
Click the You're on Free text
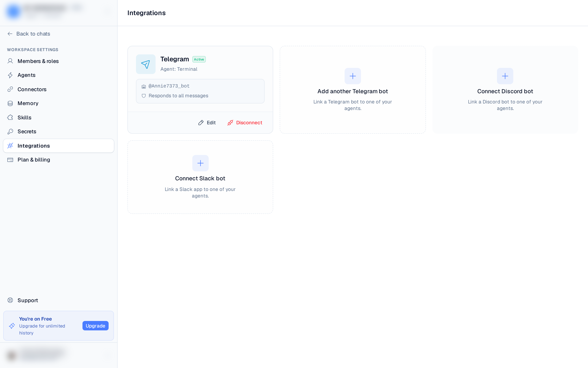coord(36,319)
